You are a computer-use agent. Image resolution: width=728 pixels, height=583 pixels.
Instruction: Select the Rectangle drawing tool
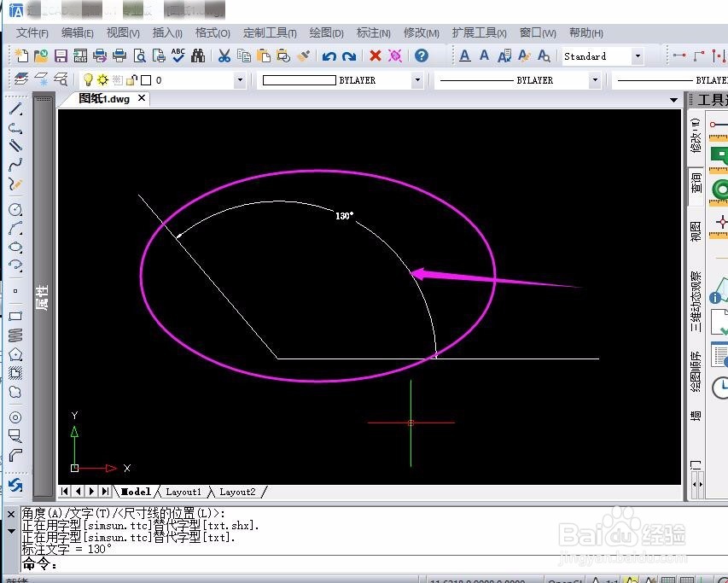(x=15, y=316)
